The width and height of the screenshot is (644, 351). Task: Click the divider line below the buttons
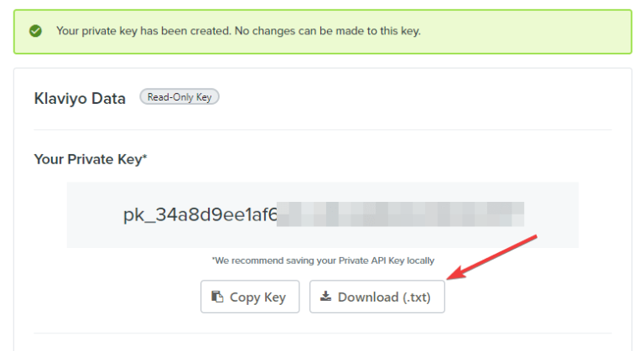(x=323, y=333)
